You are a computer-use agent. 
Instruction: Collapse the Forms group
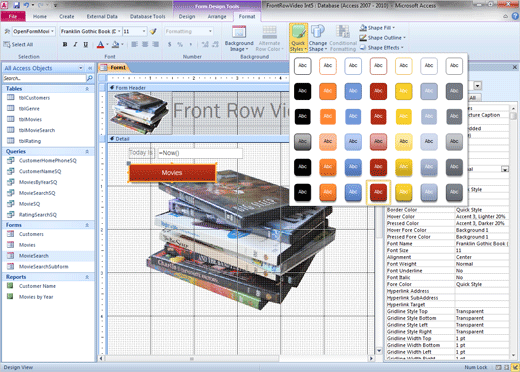tap(87, 225)
